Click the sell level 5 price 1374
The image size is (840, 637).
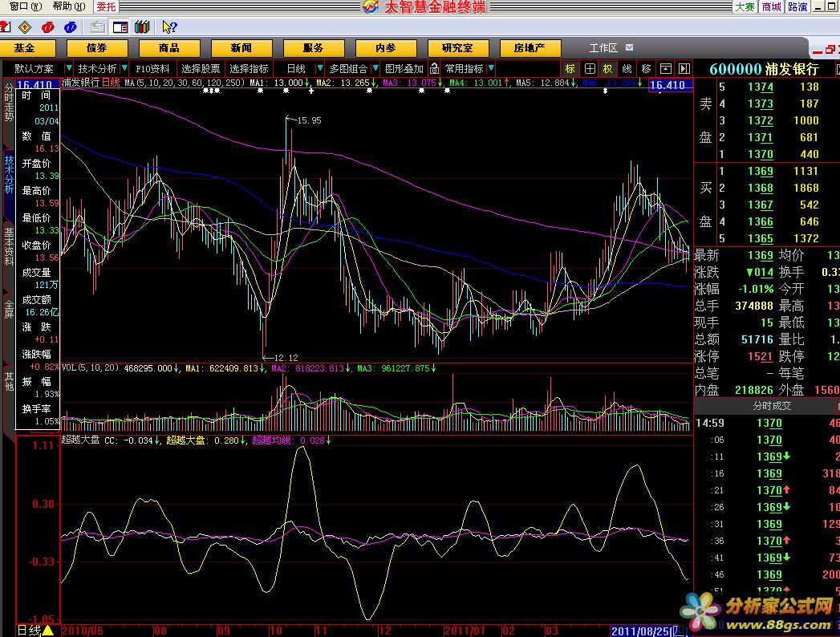pyautogui.click(x=761, y=87)
